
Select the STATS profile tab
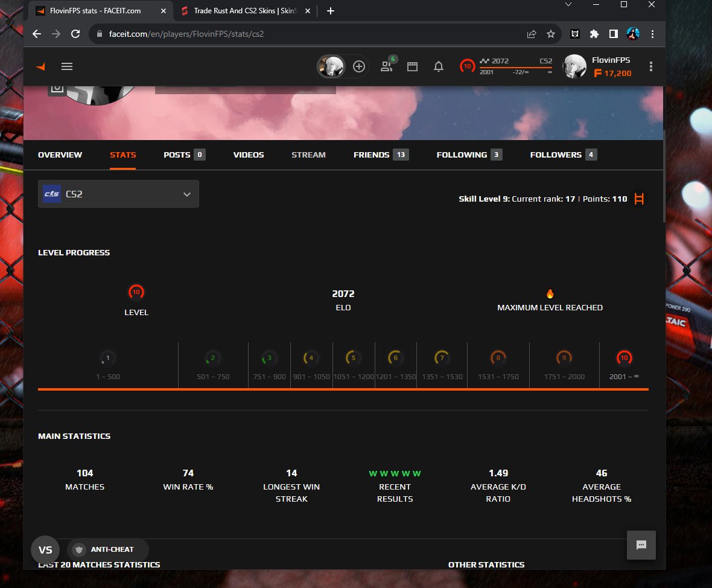pos(122,155)
